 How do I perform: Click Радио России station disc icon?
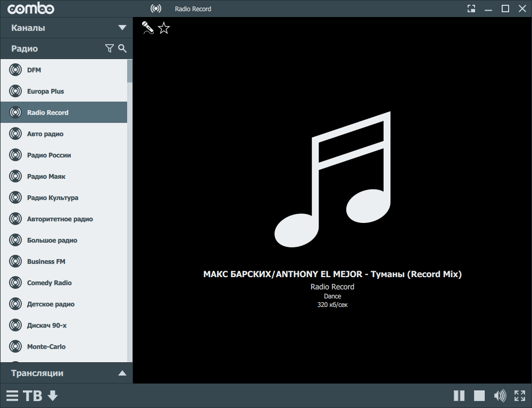pos(15,155)
